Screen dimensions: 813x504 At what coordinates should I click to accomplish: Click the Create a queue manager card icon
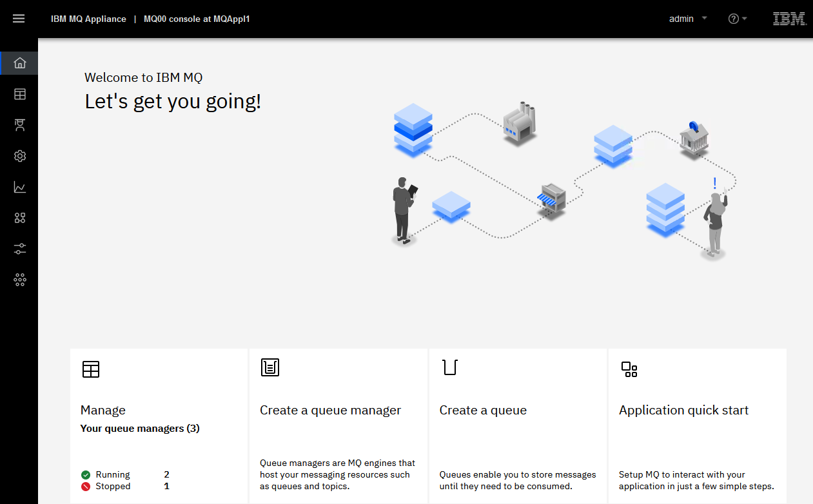coord(270,367)
